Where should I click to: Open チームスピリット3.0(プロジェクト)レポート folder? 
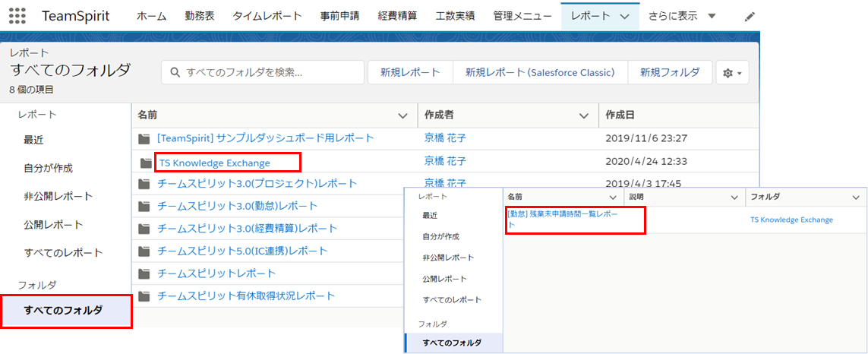pos(257,183)
